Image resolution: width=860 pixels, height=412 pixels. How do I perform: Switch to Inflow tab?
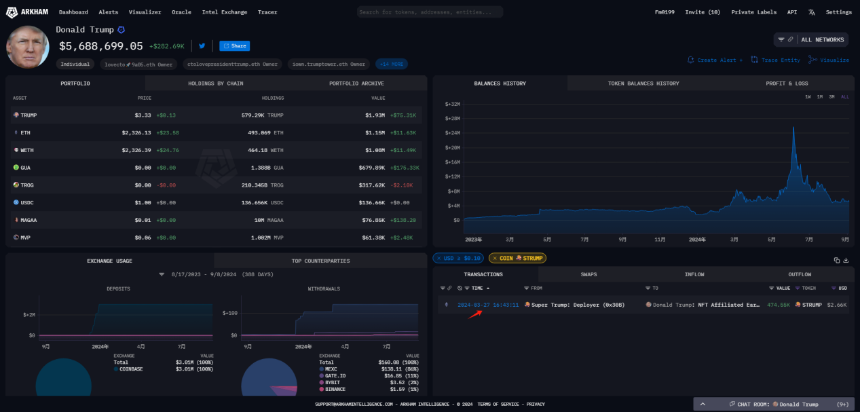693,274
